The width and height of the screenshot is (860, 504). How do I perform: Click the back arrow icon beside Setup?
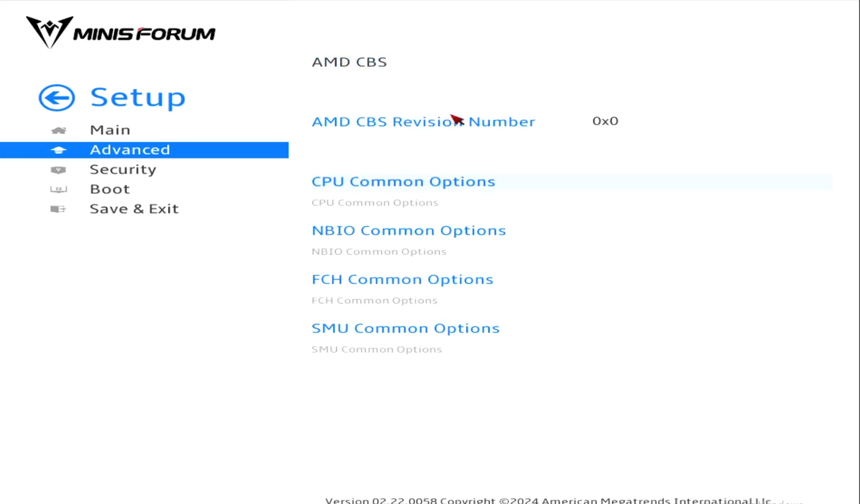coord(56,98)
